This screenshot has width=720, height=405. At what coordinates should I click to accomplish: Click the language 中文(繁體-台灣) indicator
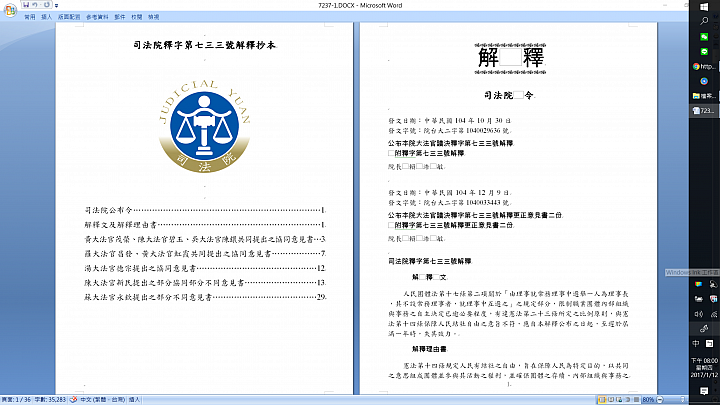[x=102, y=400]
